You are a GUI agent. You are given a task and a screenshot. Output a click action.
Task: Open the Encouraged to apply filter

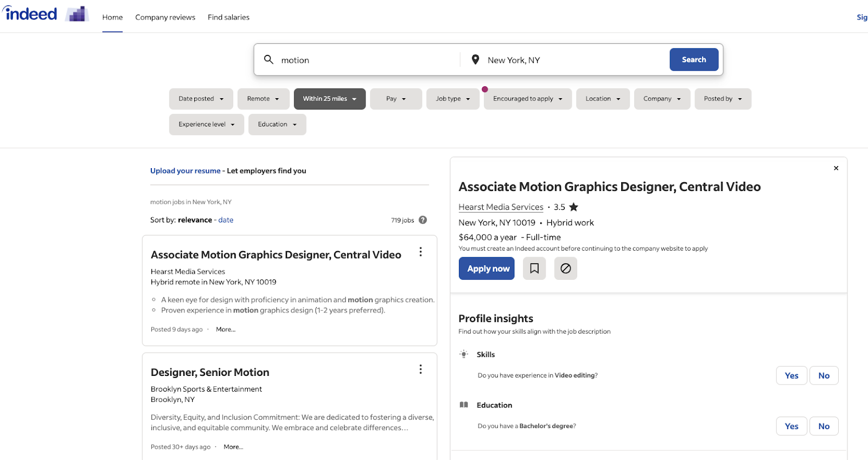point(528,99)
